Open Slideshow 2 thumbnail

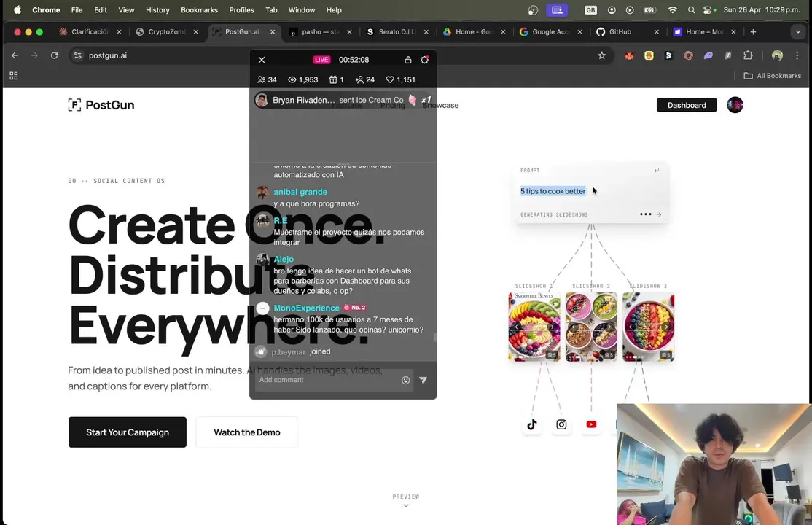(x=591, y=327)
